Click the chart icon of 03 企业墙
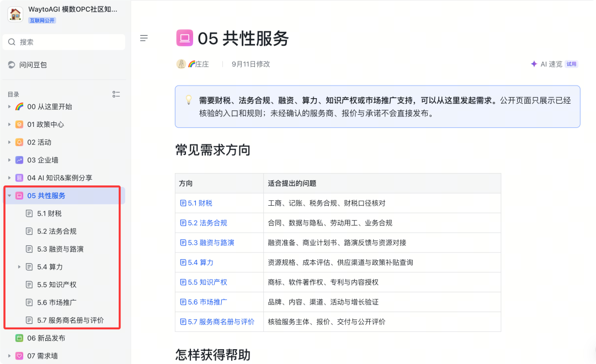Screen dimensions: 596x364 tap(19, 160)
